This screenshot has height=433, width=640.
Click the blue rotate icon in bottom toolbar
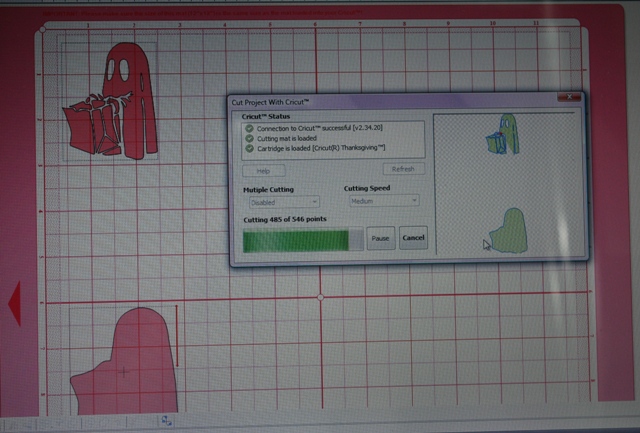[167, 420]
